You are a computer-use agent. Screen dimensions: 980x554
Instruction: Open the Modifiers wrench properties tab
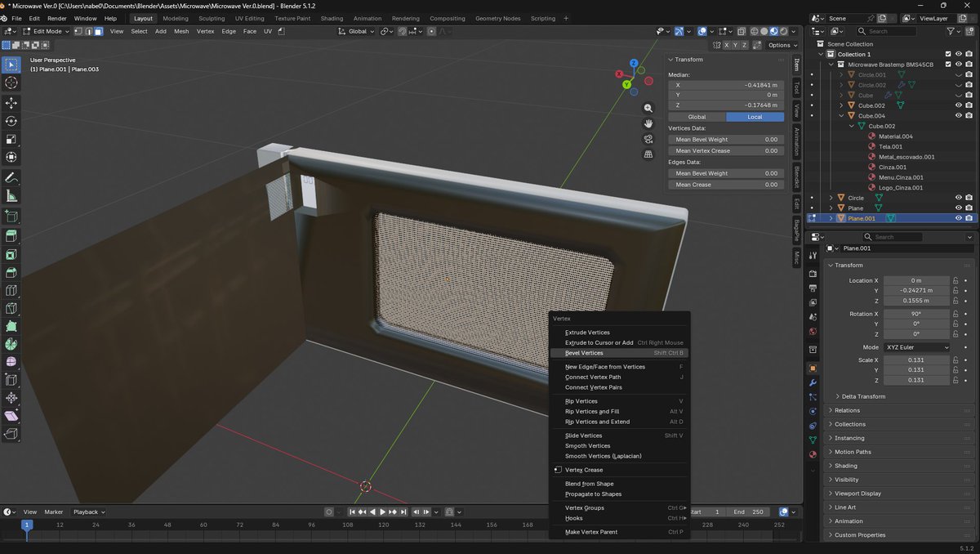click(x=813, y=382)
